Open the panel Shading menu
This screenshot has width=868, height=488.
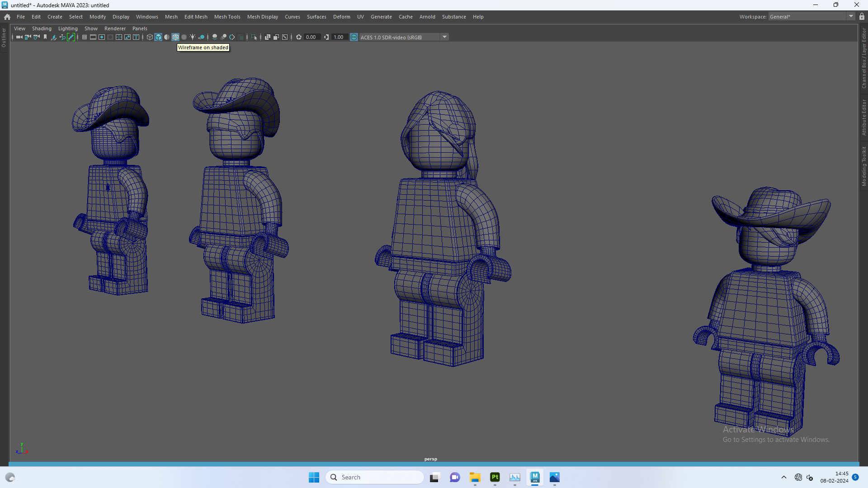[x=42, y=28]
